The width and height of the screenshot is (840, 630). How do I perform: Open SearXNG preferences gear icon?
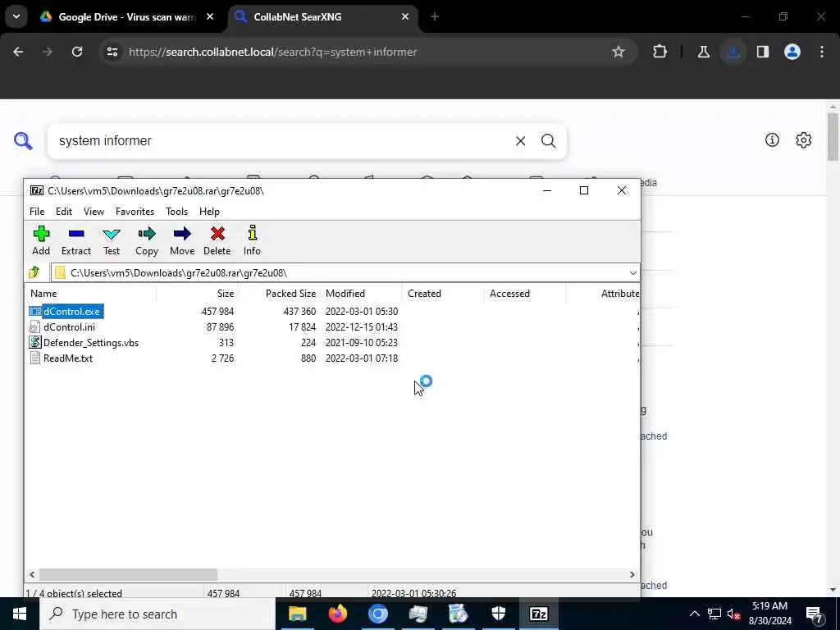pyautogui.click(x=803, y=139)
